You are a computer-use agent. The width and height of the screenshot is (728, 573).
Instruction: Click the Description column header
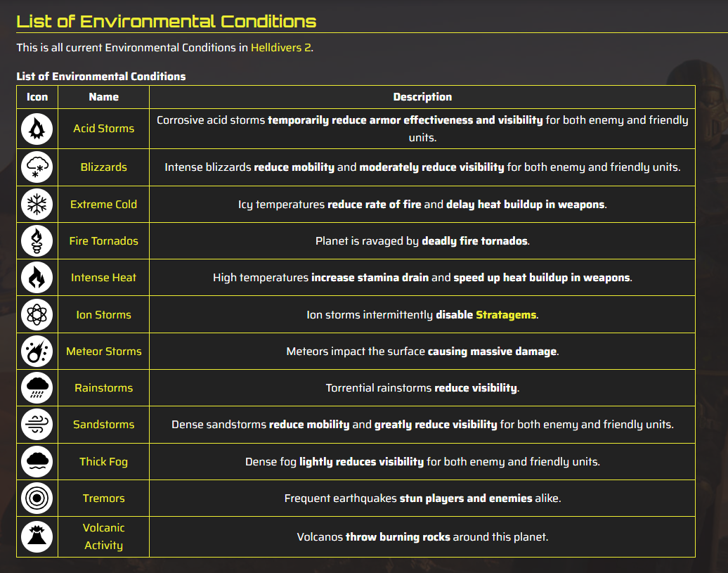(x=422, y=97)
